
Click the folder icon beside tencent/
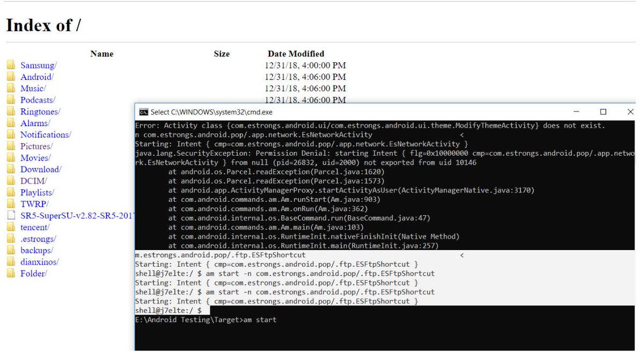(11, 227)
